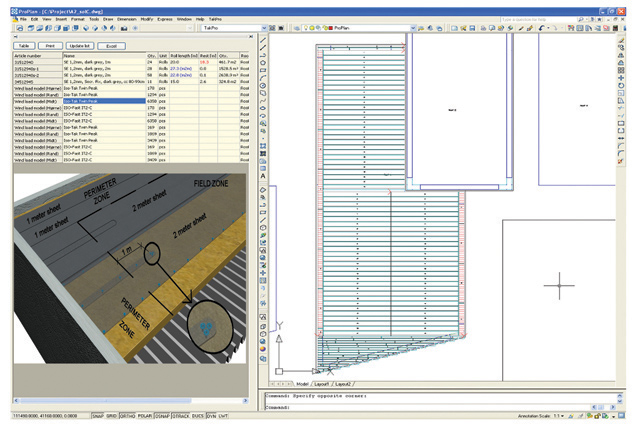Click the Open file icon in the standard toolbar
The height and width of the screenshot is (427, 640).
click(x=463, y=28)
